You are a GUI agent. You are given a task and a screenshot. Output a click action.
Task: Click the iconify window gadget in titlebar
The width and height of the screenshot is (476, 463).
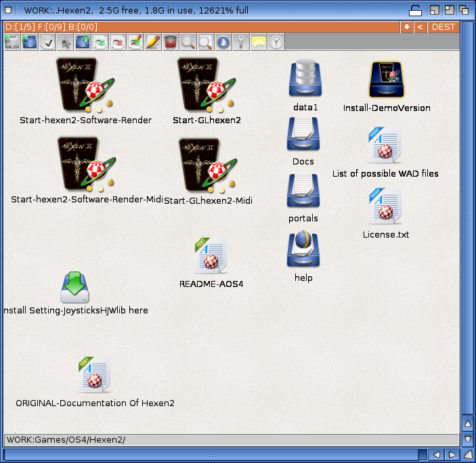(435, 10)
